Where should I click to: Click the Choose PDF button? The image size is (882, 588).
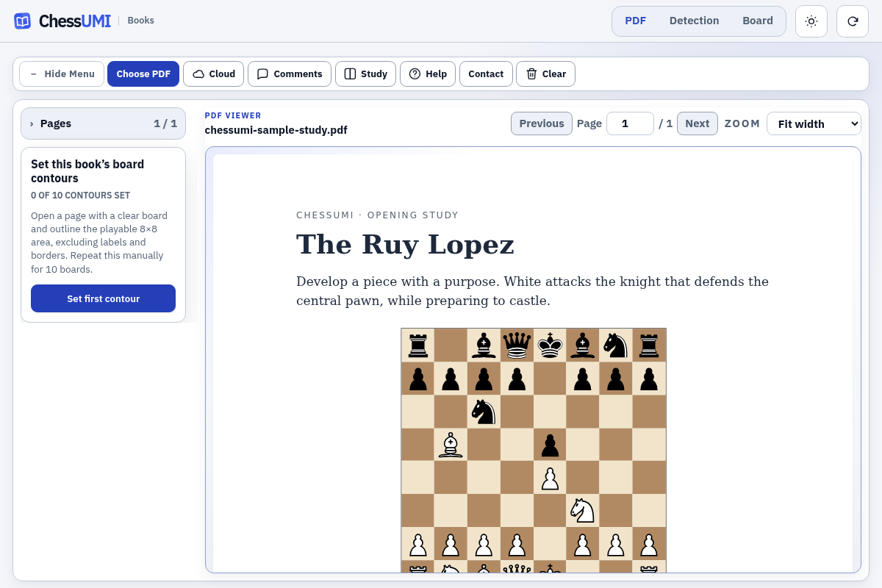pos(143,73)
